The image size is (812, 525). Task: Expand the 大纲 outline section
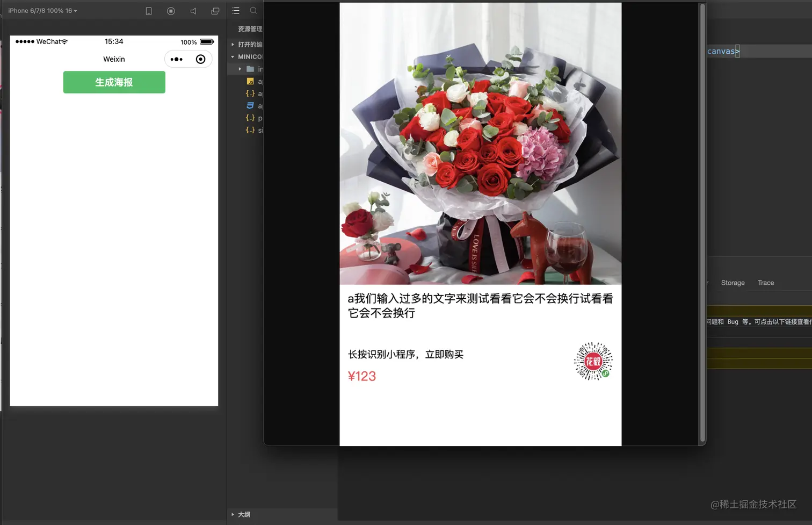tap(241, 514)
